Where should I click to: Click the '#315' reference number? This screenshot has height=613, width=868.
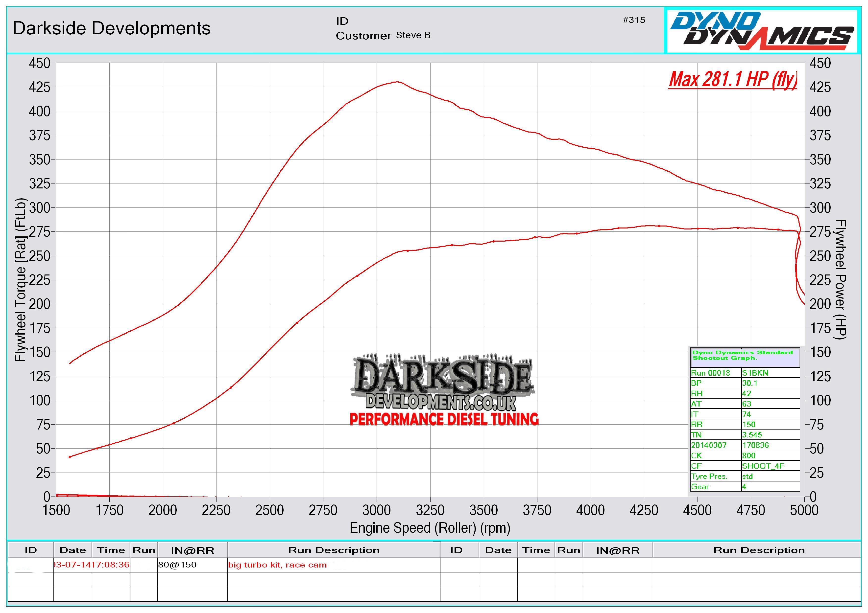[634, 20]
